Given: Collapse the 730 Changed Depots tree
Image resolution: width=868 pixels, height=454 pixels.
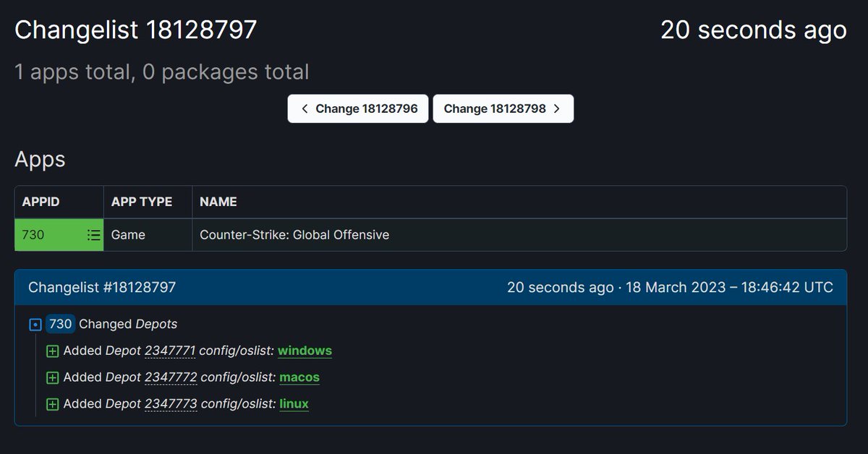Looking at the screenshot, I should (35, 325).
